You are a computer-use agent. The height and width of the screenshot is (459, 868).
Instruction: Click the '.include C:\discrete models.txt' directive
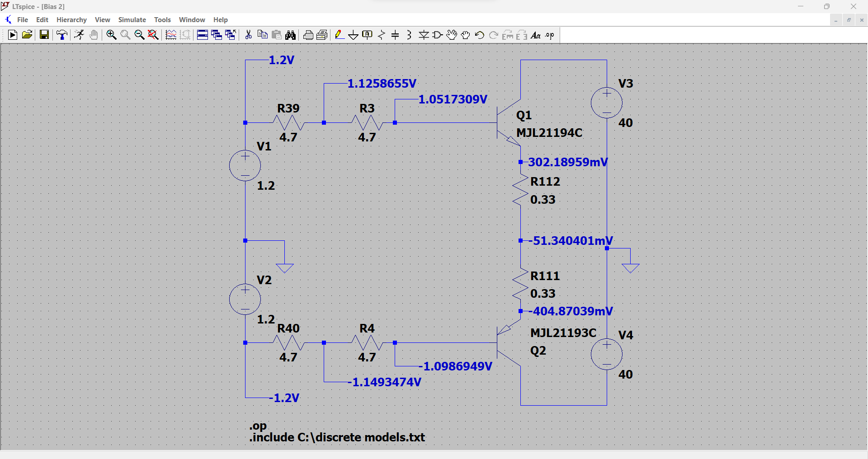coord(337,437)
